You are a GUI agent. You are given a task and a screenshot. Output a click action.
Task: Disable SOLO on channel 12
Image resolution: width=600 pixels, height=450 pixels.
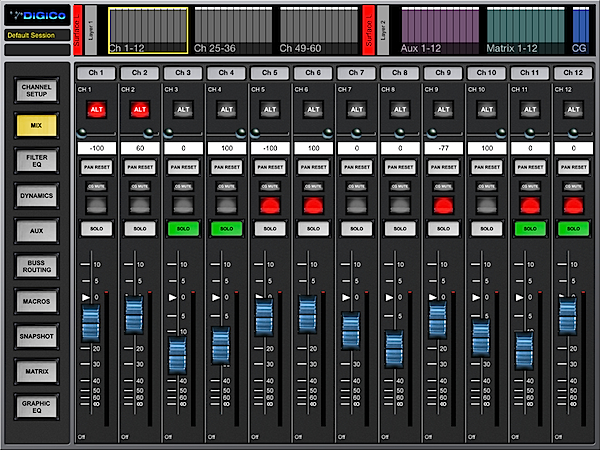[573, 229]
